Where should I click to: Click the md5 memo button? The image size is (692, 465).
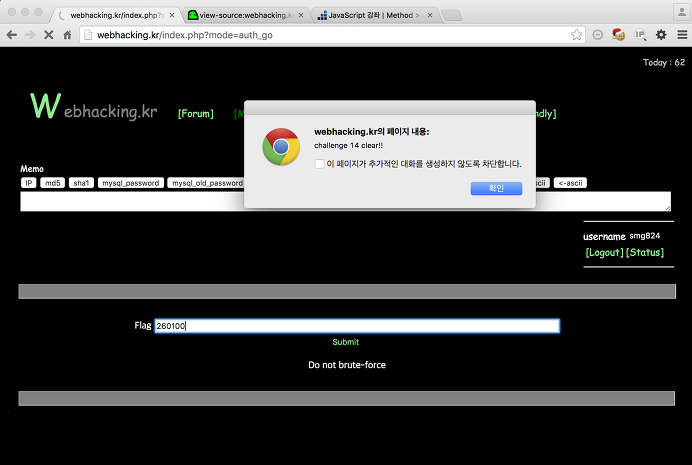click(x=53, y=183)
